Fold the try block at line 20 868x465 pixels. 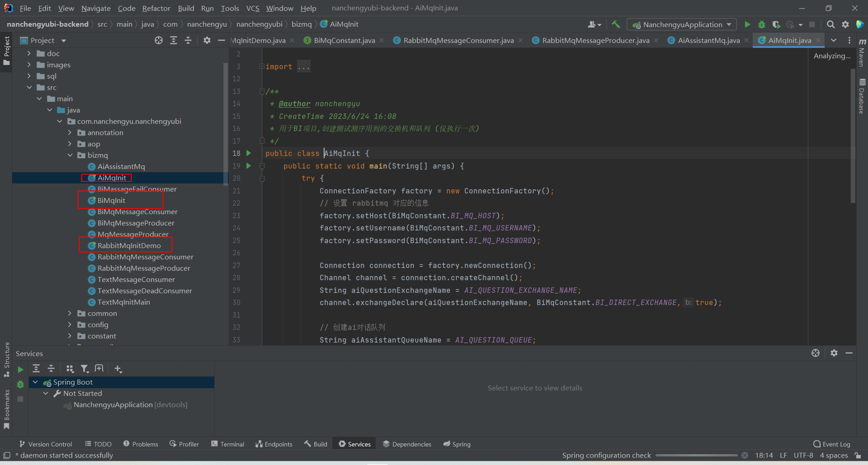pos(262,178)
